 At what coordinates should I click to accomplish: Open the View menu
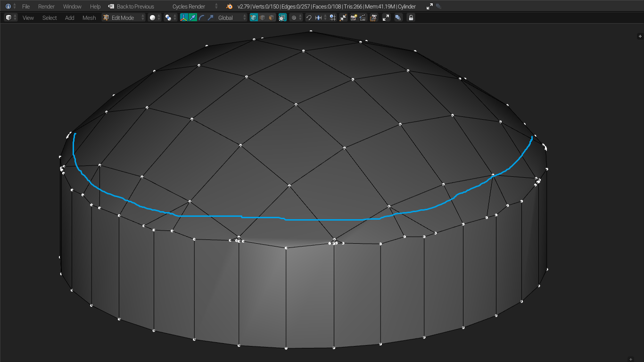coord(28,18)
